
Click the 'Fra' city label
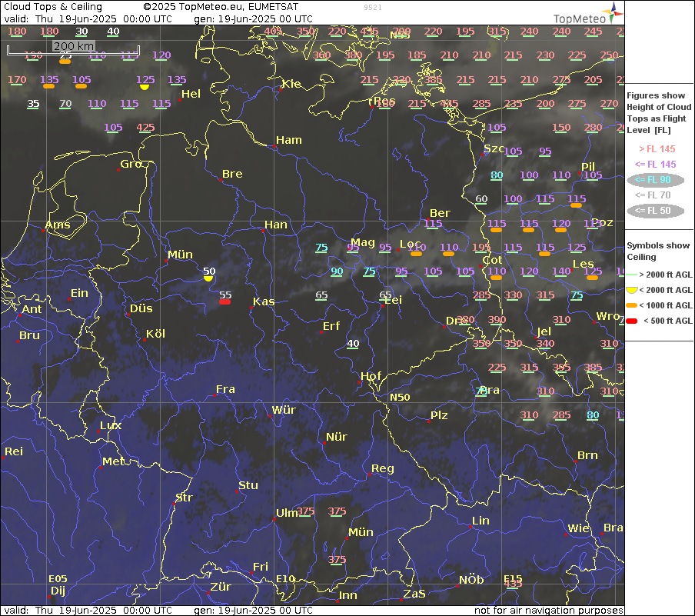point(225,389)
